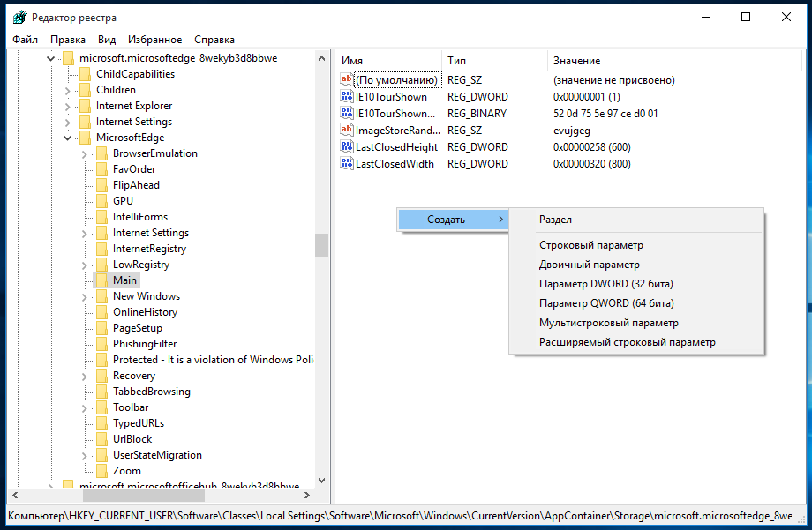Select the ImageStoreRand string value icon

pyautogui.click(x=347, y=130)
